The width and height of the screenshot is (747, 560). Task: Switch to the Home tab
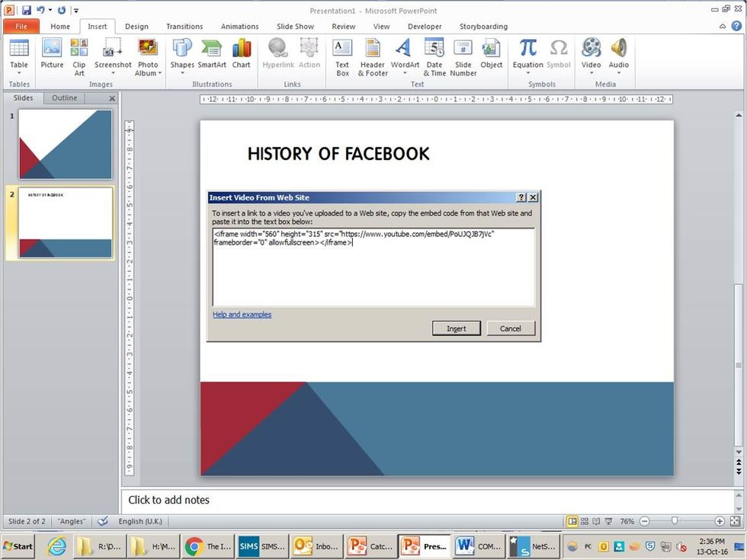click(60, 26)
